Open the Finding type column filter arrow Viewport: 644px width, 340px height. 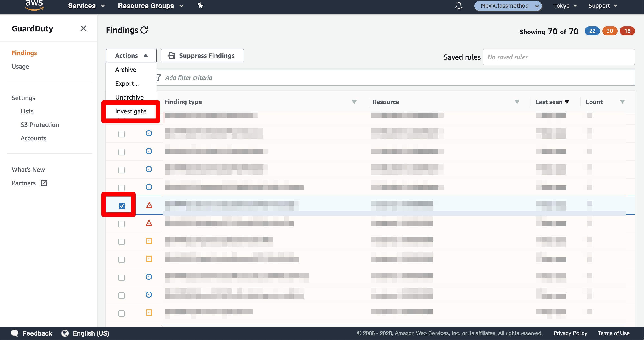[354, 102]
